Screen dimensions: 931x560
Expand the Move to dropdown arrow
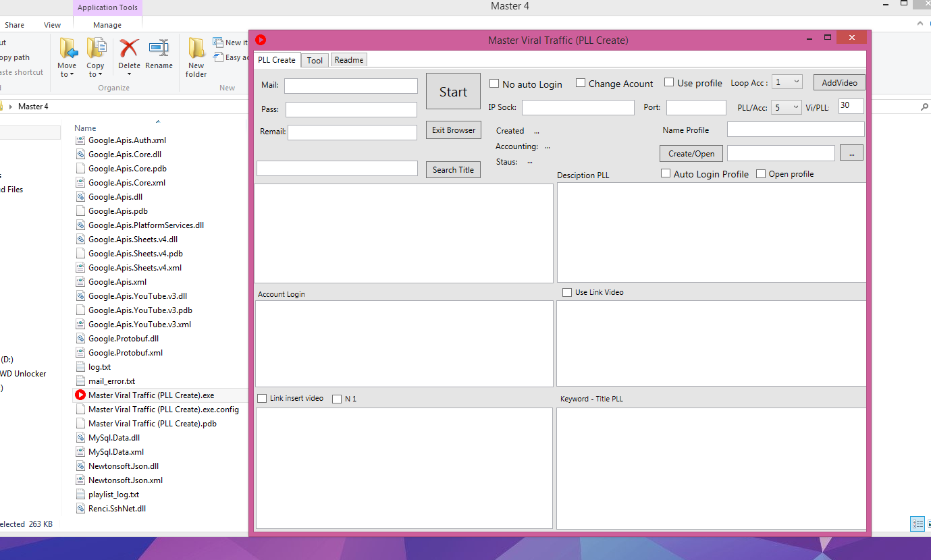[72, 75]
